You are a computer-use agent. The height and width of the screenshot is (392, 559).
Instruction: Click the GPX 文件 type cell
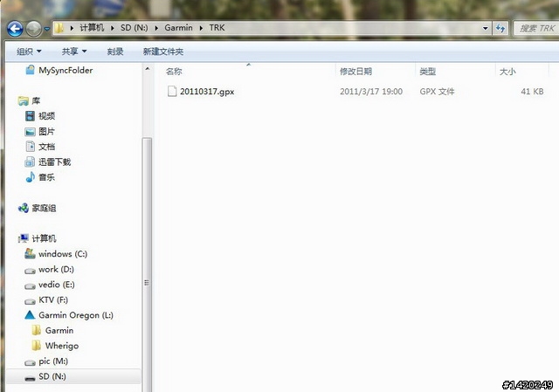tap(437, 92)
